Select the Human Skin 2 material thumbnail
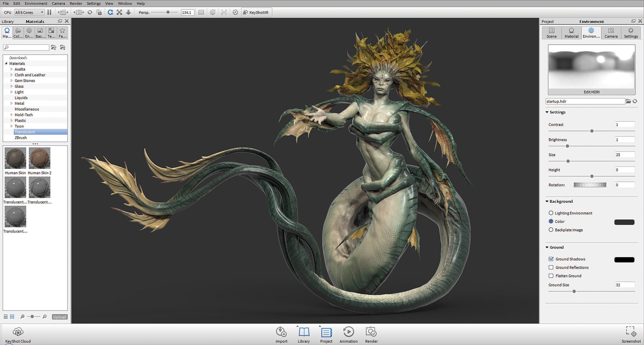Screen dimensions: 644x345 tap(40, 158)
